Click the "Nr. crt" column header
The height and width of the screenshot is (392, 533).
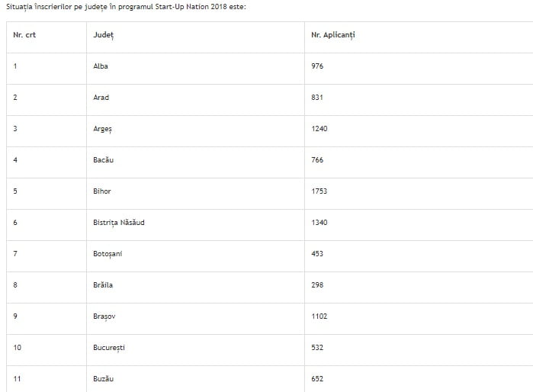click(x=24, y=35)
